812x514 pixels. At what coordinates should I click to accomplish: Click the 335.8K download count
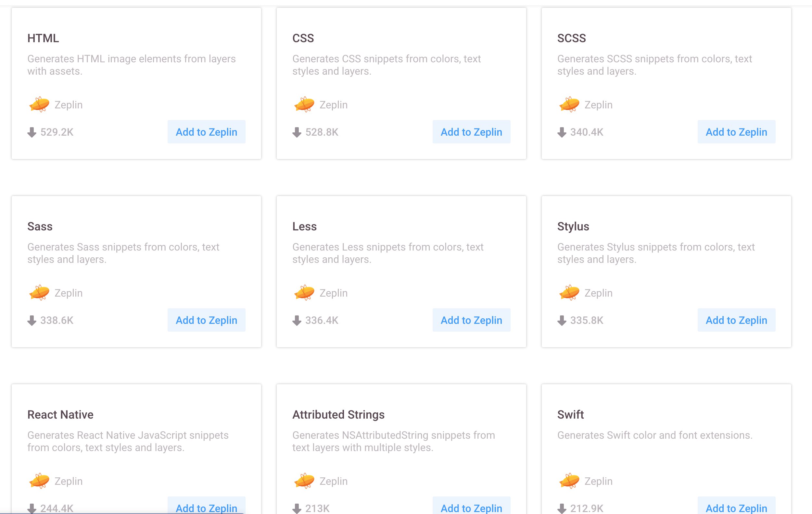point(587,320)
